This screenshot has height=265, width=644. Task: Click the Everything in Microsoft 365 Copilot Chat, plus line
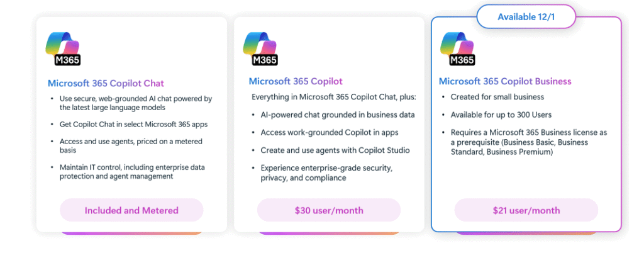pyautogui.click(x=333, y=97)
